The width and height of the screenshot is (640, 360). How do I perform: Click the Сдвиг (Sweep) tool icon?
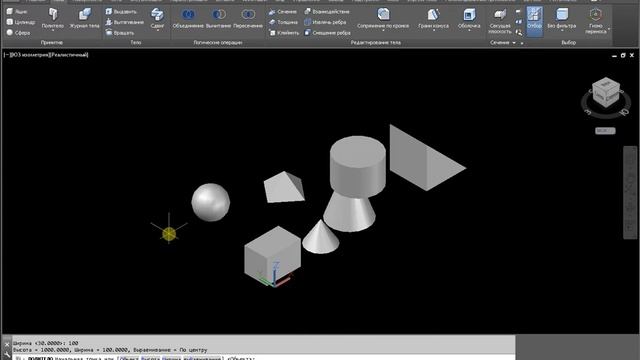coord(157,15)
